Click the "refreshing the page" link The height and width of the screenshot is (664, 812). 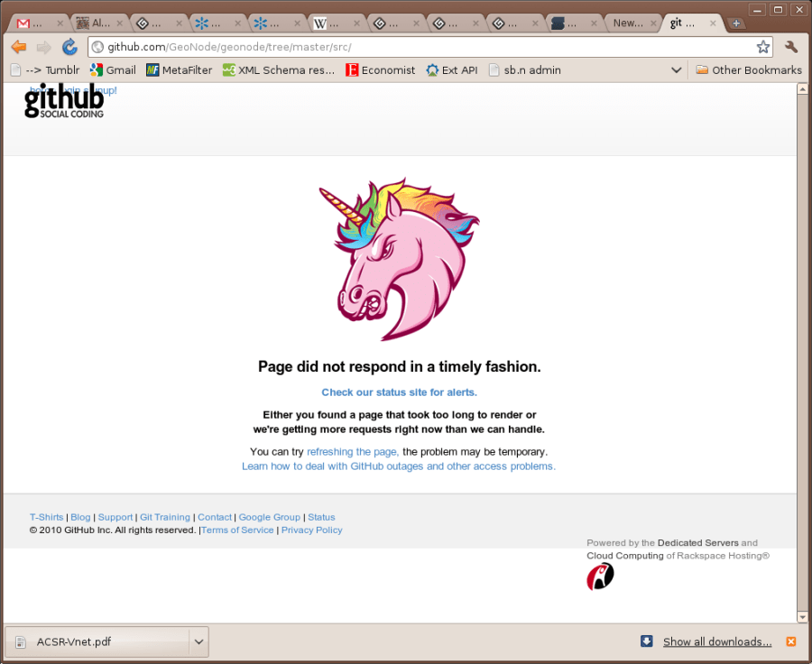click(x=352, y=451)
